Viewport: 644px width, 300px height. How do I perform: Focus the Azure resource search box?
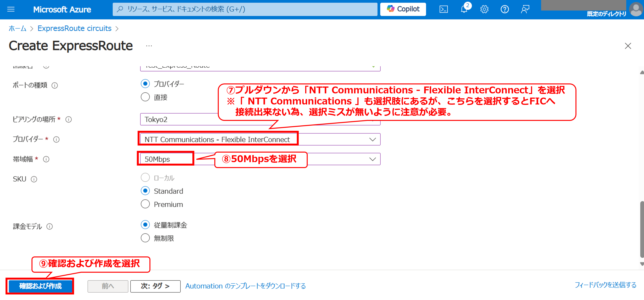pyautogui.click(x=245, y=9)
